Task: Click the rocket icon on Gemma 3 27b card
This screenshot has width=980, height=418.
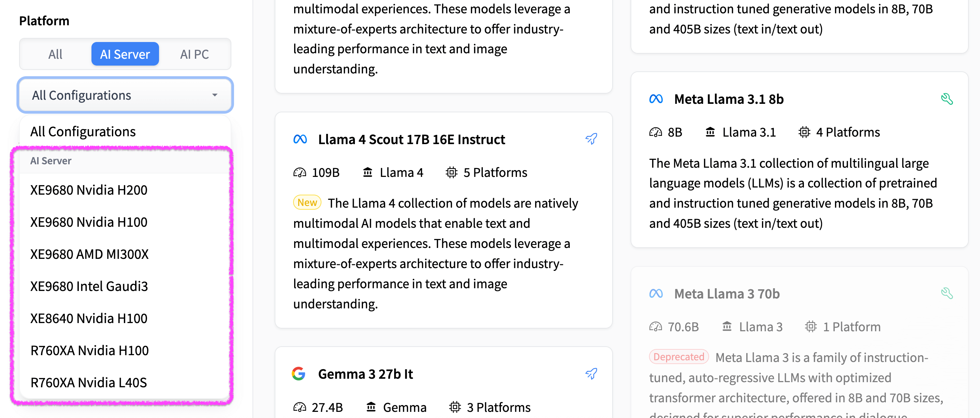Action: 591,374
